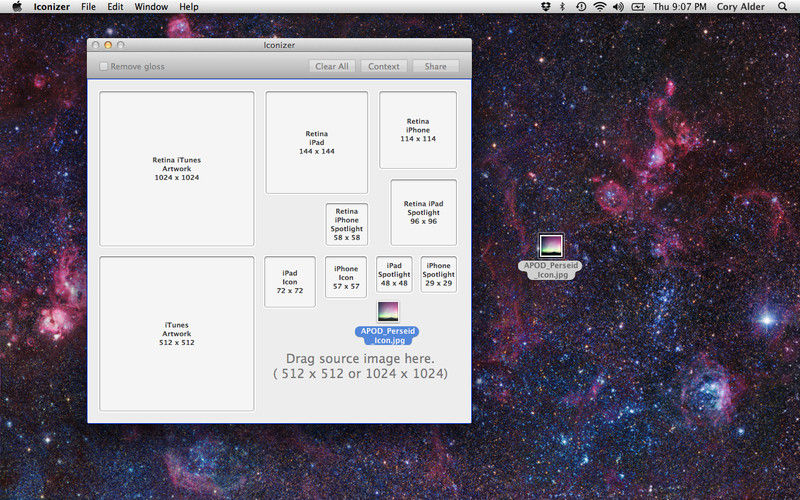The image size is (800, 500).
Task: Toggle the Remove gloss checkbox
Action: coord(104,66)
